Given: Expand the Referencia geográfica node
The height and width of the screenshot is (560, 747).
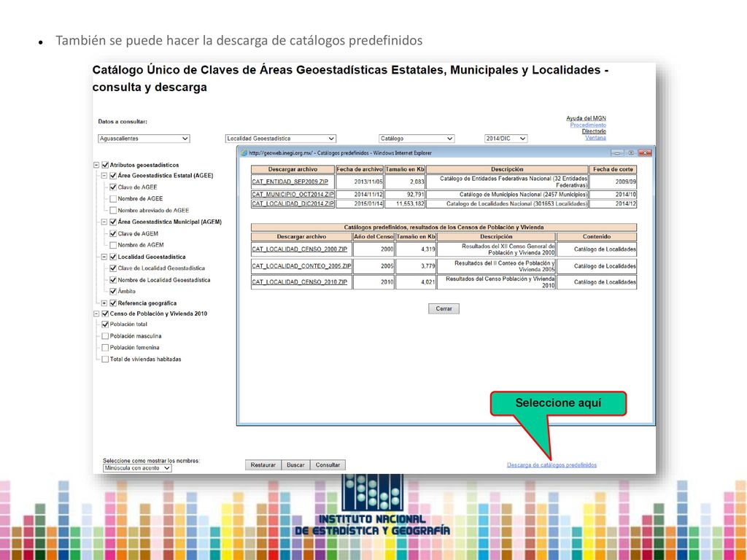Looking at the screenshot, I should pos(104,303).
